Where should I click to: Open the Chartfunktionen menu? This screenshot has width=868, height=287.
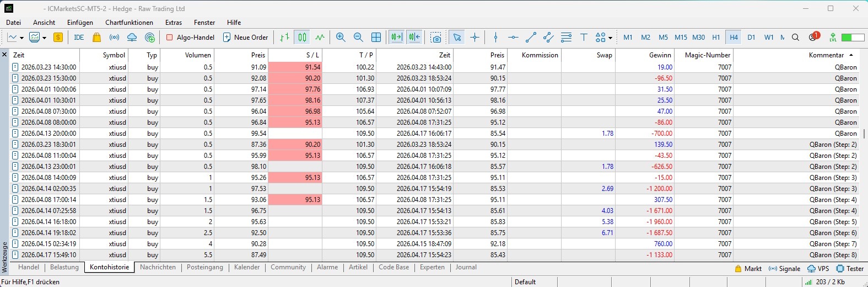pyautogui.click(x=129, y=23)
